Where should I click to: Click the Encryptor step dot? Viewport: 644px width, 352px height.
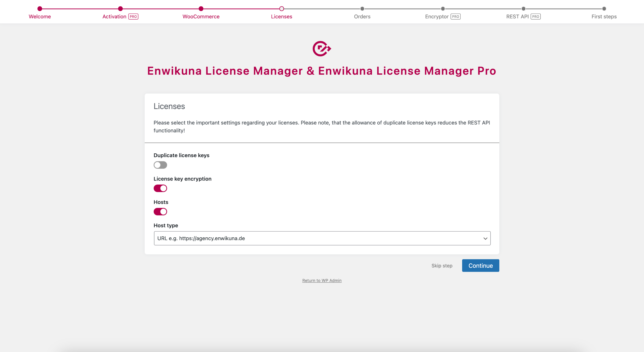(x=443, y=9)
